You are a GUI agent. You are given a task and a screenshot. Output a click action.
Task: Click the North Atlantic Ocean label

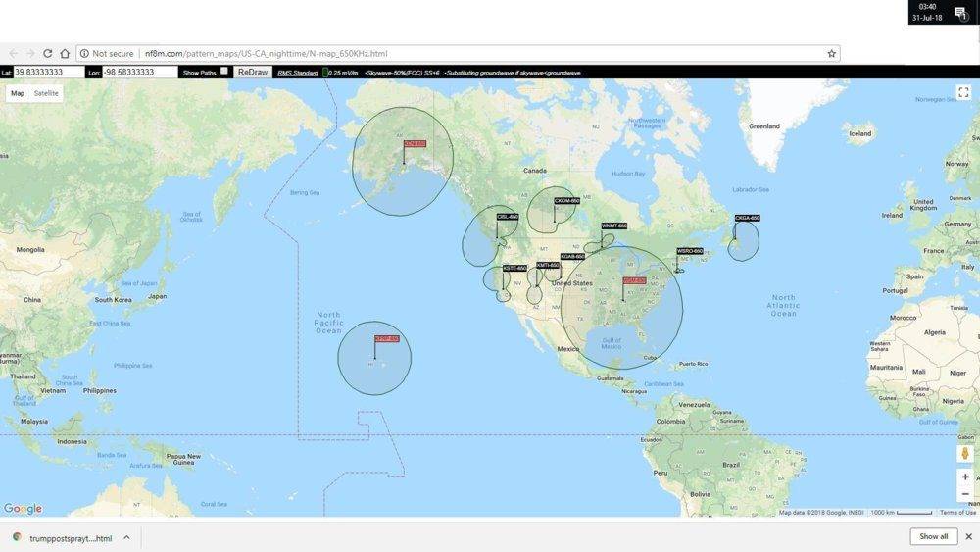tap(784, 306)
